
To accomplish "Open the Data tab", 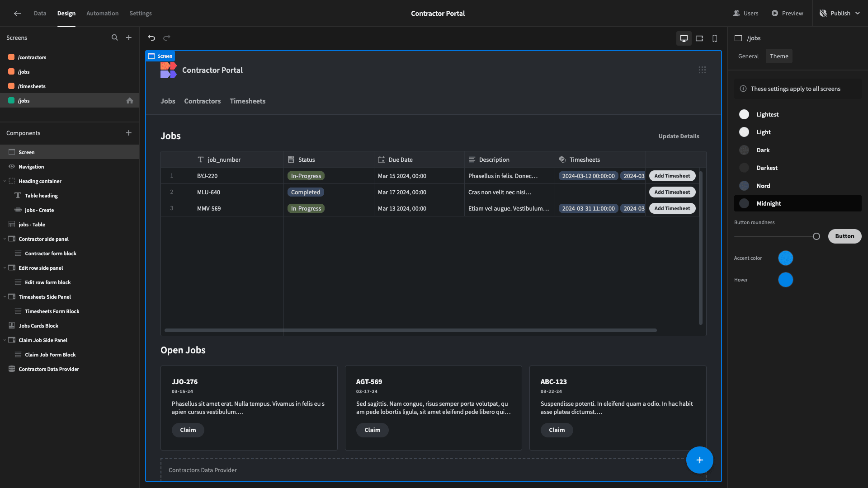I will 40,14.
